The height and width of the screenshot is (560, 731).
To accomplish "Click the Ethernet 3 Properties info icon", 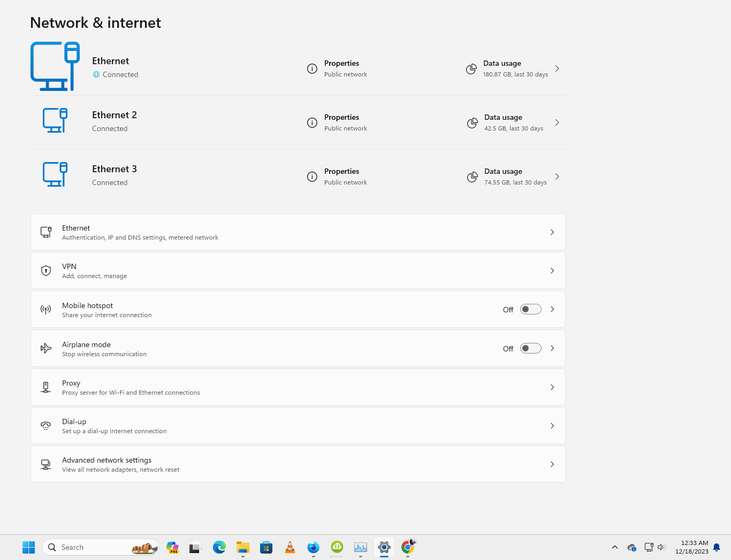I will 312,177.
